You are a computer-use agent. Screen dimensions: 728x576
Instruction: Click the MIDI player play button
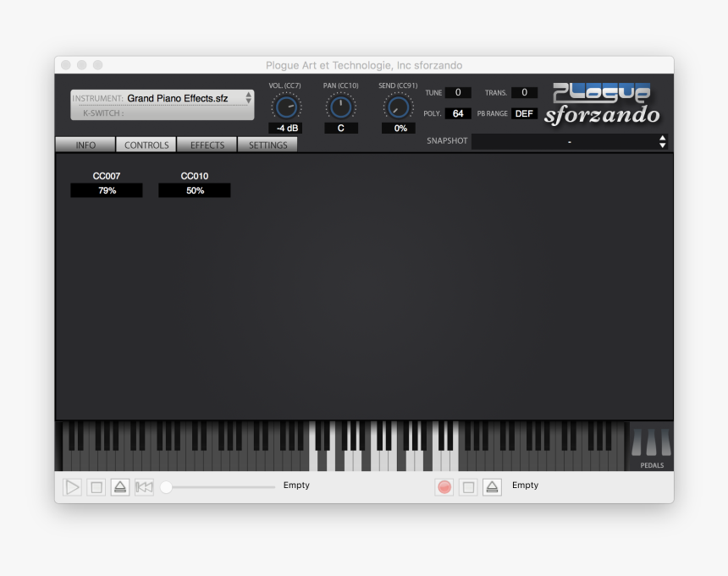coord(72,487)
